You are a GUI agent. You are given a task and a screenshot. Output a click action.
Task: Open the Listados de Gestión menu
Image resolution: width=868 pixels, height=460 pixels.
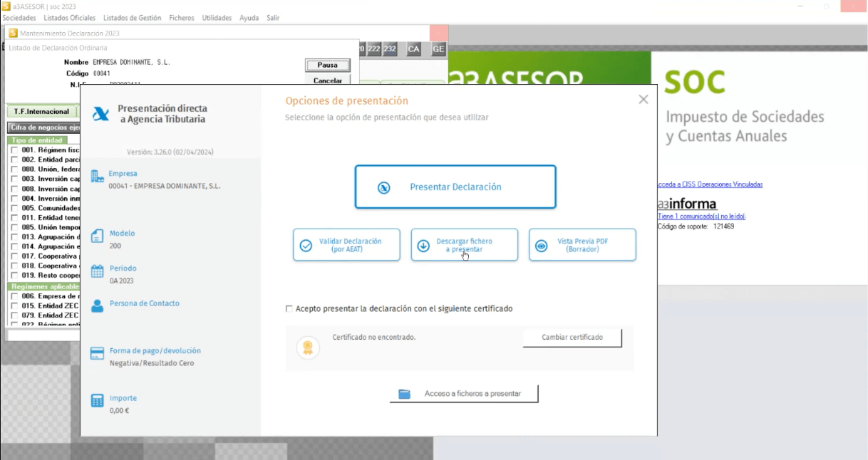point(133,18)
